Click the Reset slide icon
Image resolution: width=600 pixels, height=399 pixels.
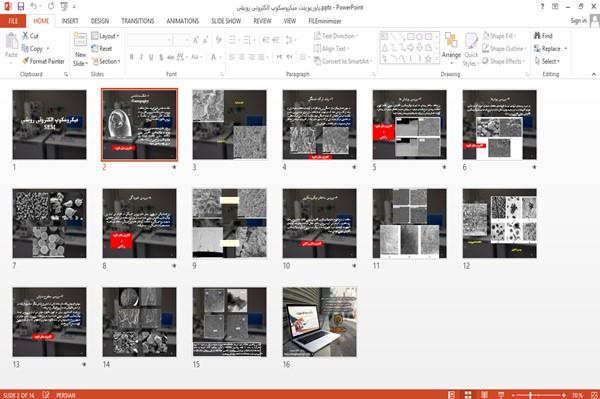(95, 48)
